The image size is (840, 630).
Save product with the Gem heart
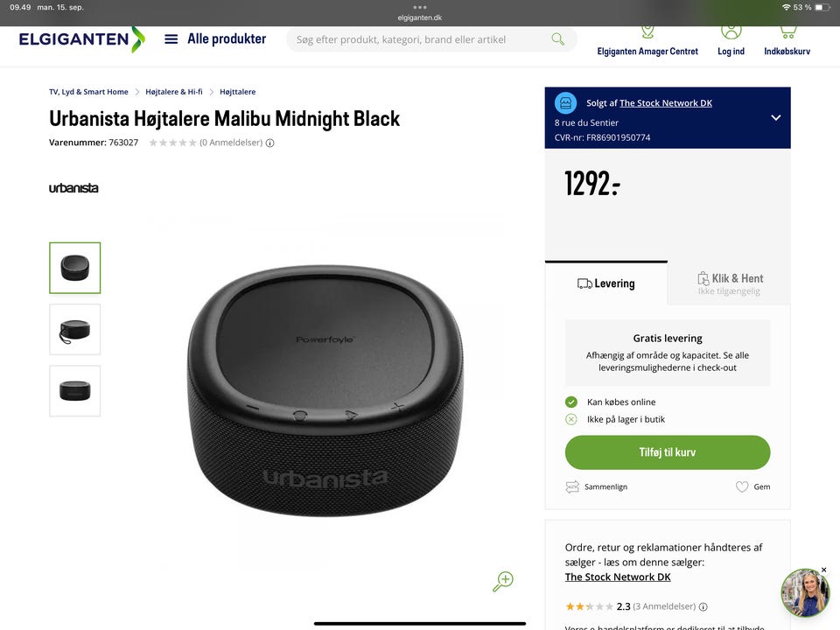[x=752, y=486]
